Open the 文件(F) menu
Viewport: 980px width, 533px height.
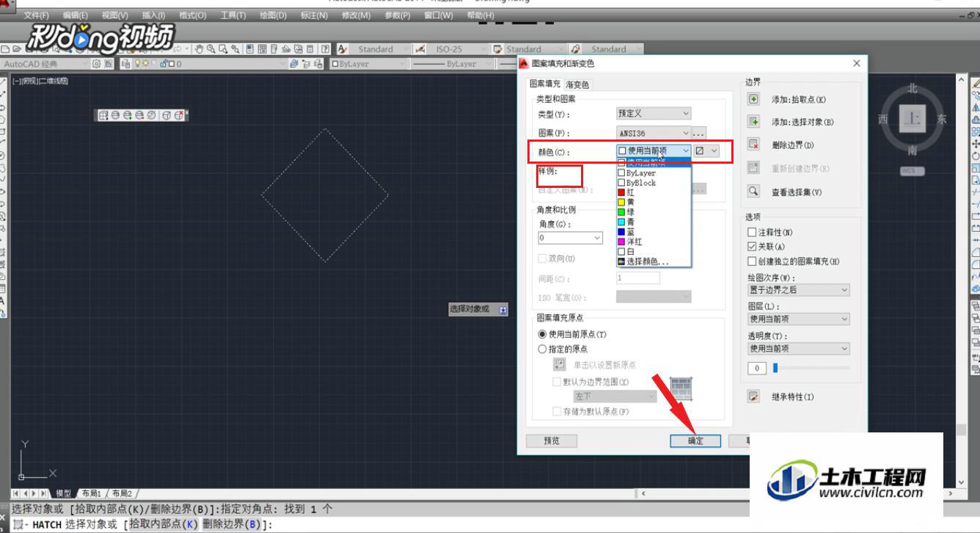click(x=36, y=15)
